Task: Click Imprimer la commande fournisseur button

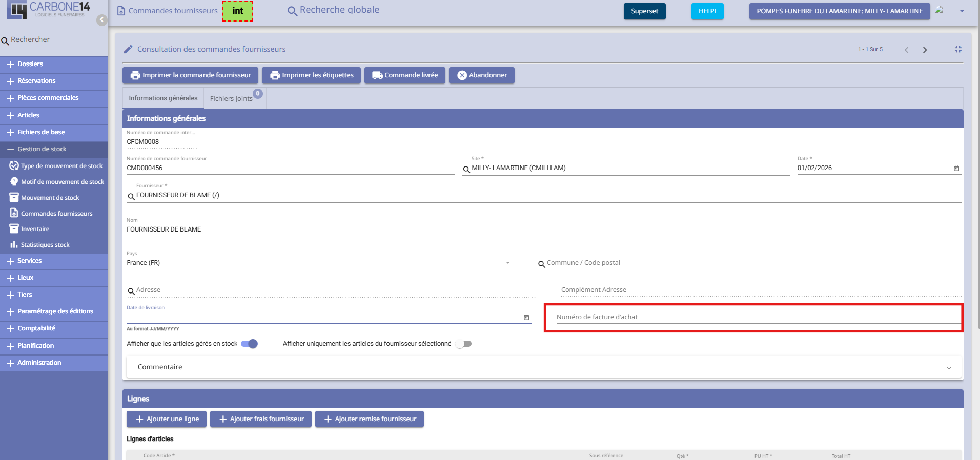Action: pos(190,75)
